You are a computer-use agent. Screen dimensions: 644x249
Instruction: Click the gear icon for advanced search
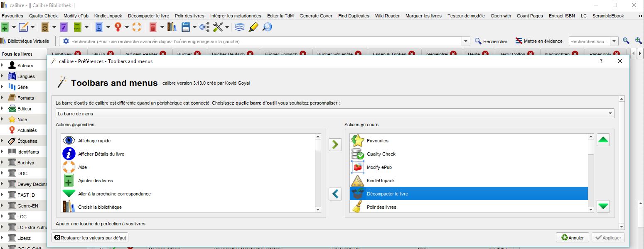66,41
